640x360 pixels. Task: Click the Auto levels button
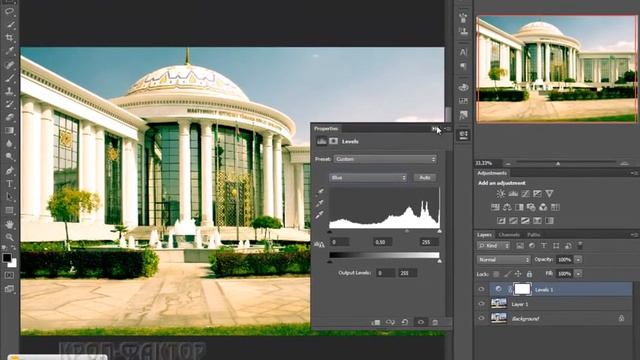click(x=424, y=178)
